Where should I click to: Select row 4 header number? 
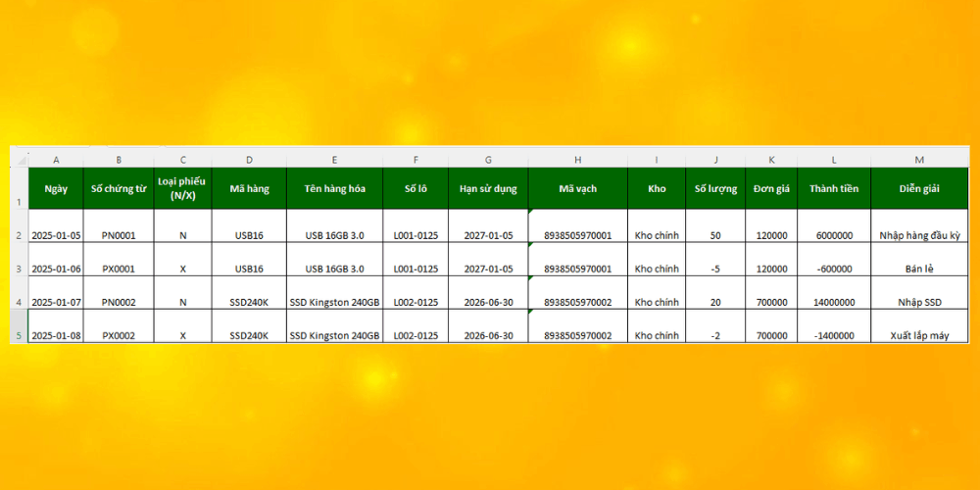pos(20,292)
